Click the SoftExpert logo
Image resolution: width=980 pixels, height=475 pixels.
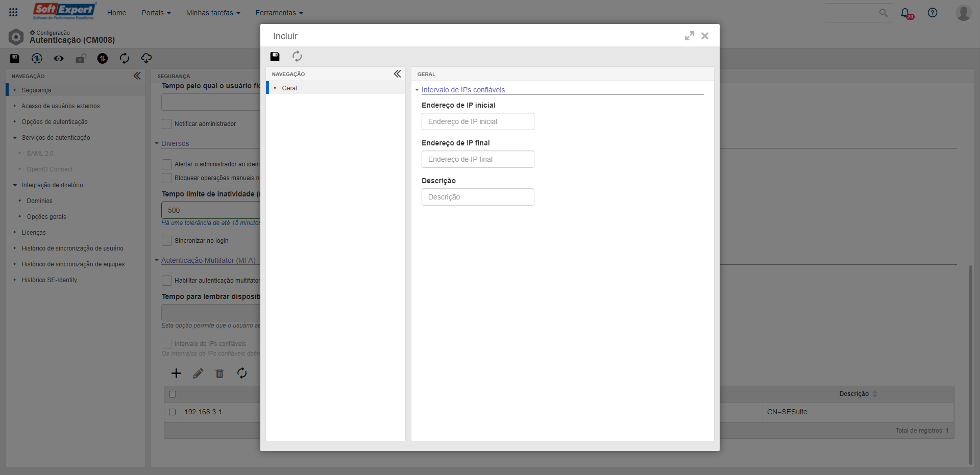click(x=64, y=11)
